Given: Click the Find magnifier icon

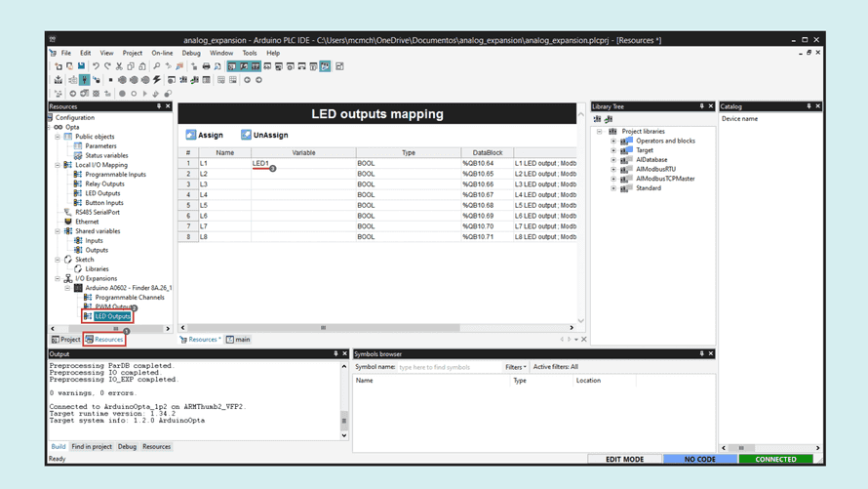Looking at the screenshot, I should pyautogui.click(x=157, y=66).
